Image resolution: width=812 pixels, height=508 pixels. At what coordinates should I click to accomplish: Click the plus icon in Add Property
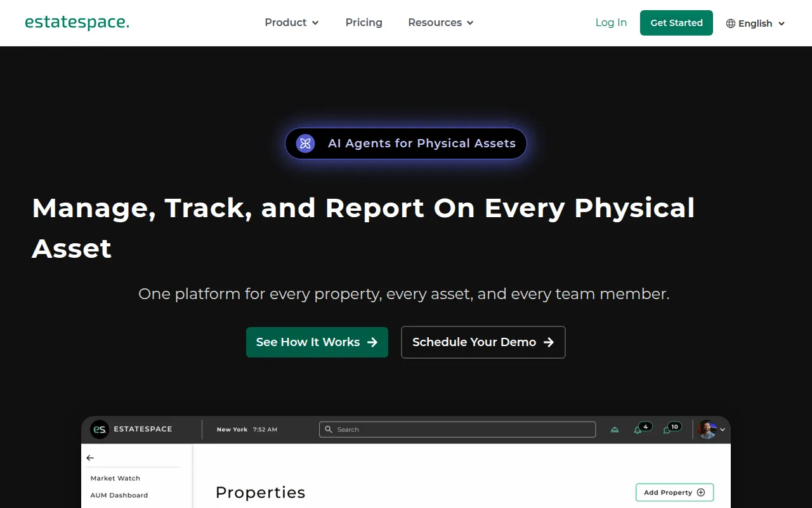pyautogui.click(x=701, y=493)
